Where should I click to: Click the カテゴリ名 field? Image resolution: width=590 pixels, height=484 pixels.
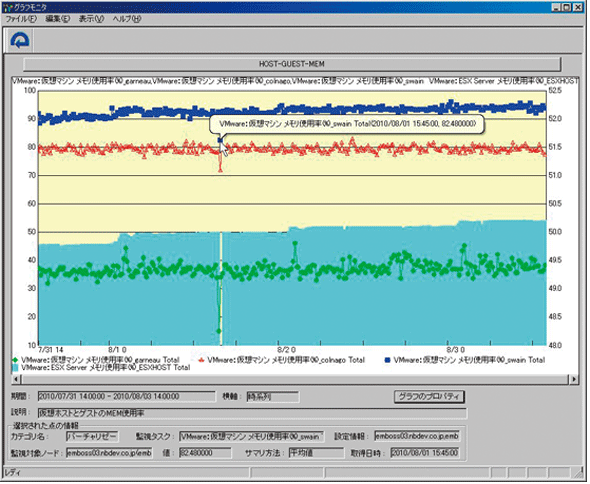tap(92, 437)
